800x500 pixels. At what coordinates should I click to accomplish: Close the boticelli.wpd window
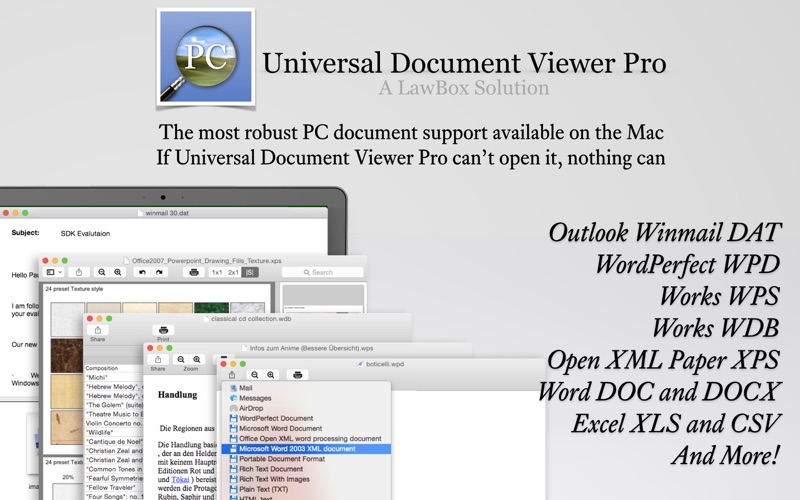[x=223, y=364]
